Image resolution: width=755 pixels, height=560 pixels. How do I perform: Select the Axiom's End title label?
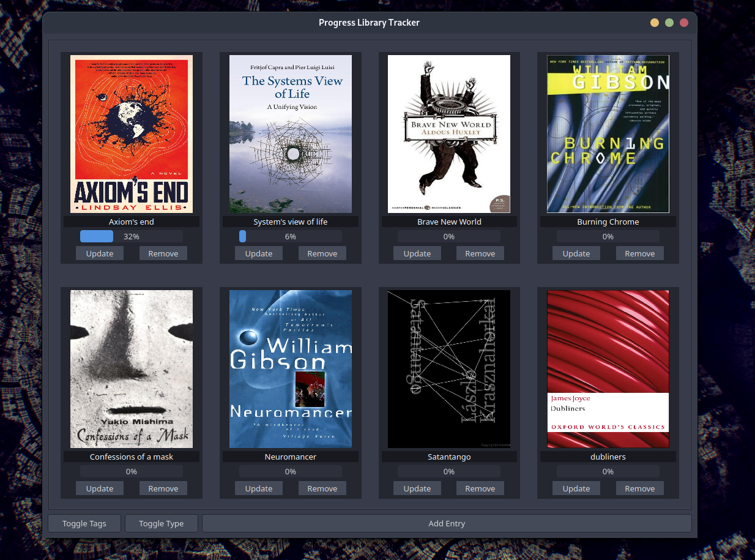pyautogui.click(x=131, y=222)
